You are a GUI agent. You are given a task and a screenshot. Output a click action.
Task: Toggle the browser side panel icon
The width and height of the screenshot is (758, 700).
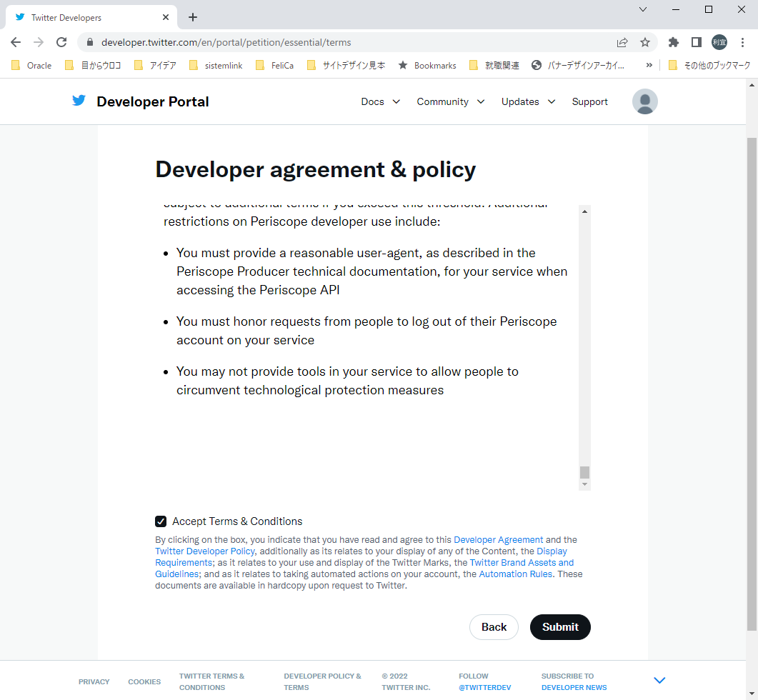[696, 43]
